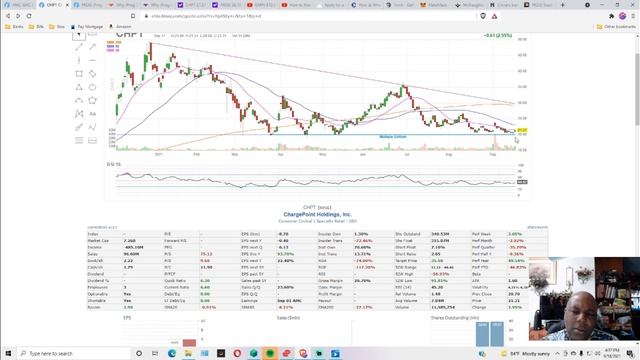Select the ellipse drawing tool
Viewport: 640px width, 360px height.
(93, 87)
